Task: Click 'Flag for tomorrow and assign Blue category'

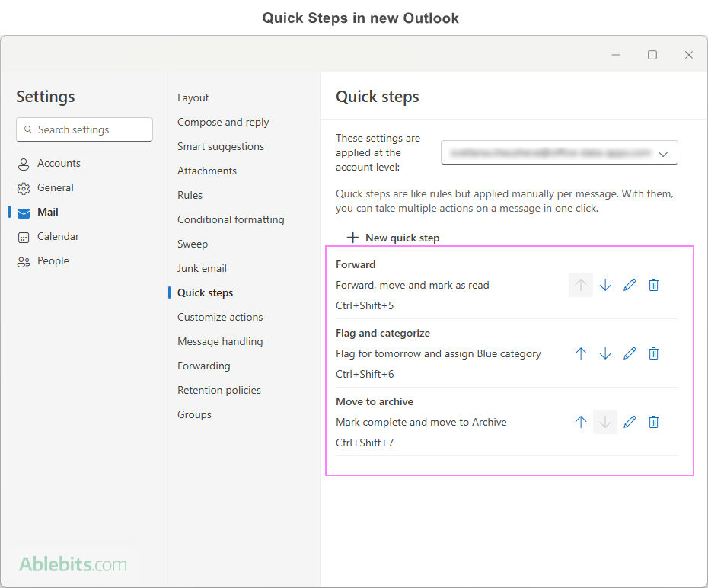Action: pos(438,353)
